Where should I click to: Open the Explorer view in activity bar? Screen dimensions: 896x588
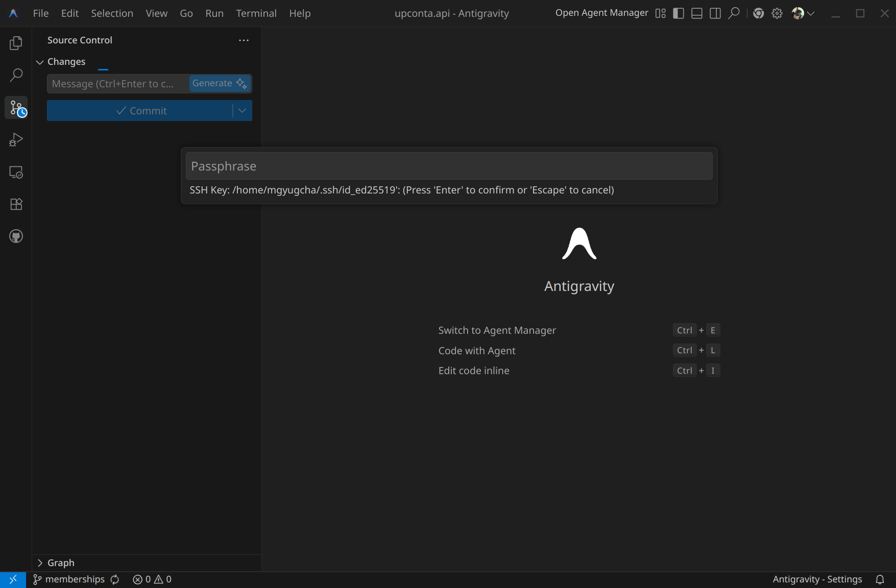16,43
